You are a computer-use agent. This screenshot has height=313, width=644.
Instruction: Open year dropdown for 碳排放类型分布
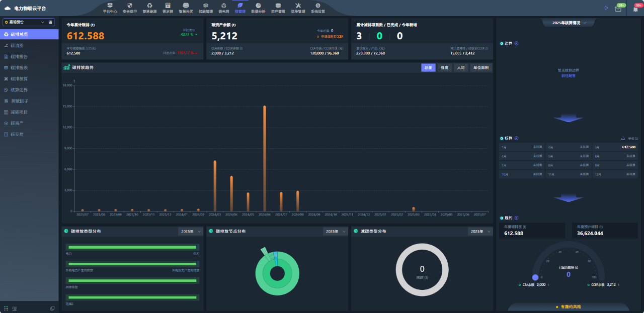(191, 232)
